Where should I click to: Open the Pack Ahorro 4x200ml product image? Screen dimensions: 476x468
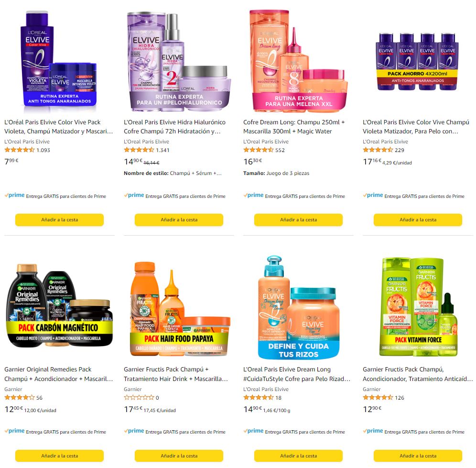pos(418,62)
